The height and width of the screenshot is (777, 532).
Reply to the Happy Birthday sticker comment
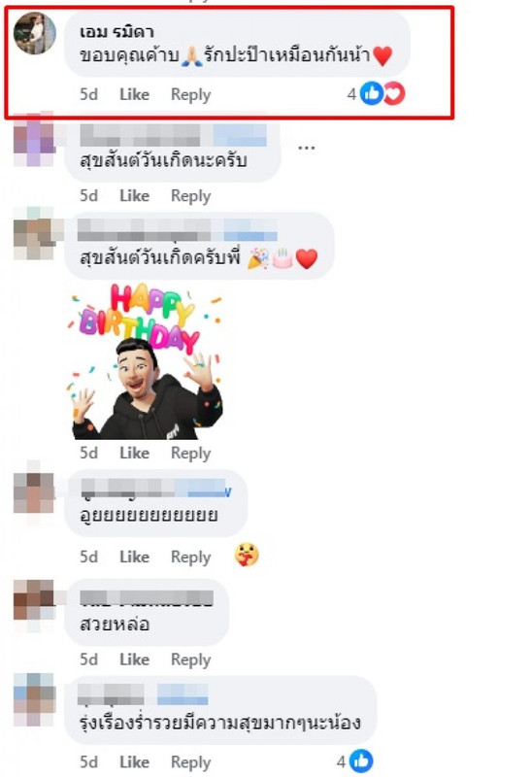(190, 453)
